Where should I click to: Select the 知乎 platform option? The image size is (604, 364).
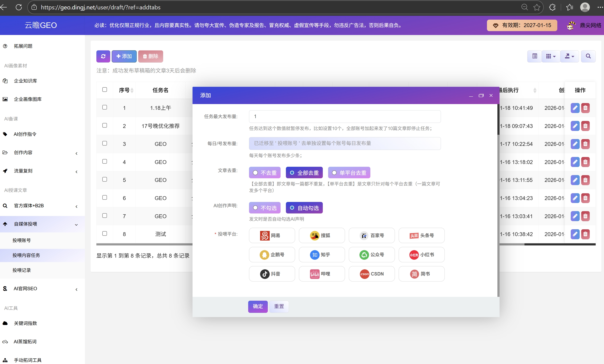pyautogui.click(x=322, y=255)
